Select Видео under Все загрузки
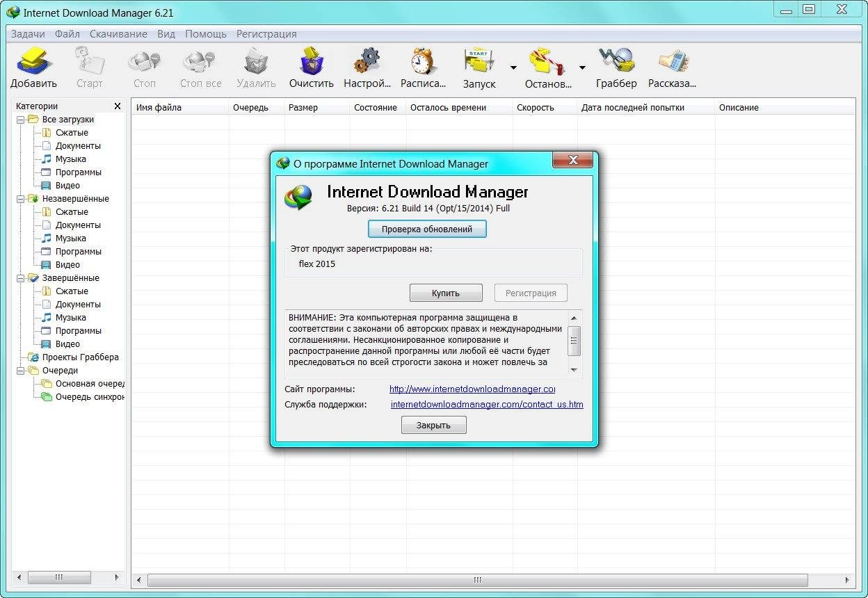Image resolution: width=868 pixels, height=598 pixels. 67,186
